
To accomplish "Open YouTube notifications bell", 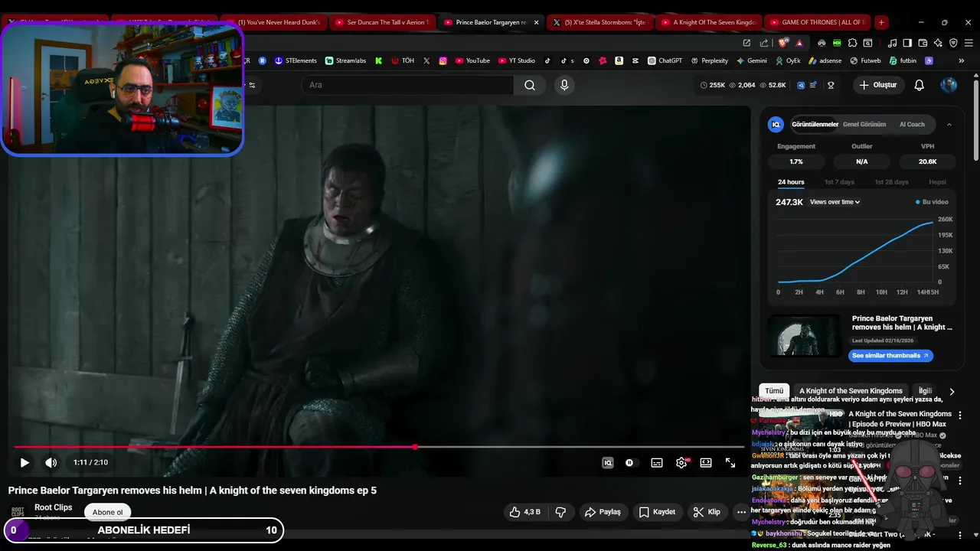I will pos(920,85).
